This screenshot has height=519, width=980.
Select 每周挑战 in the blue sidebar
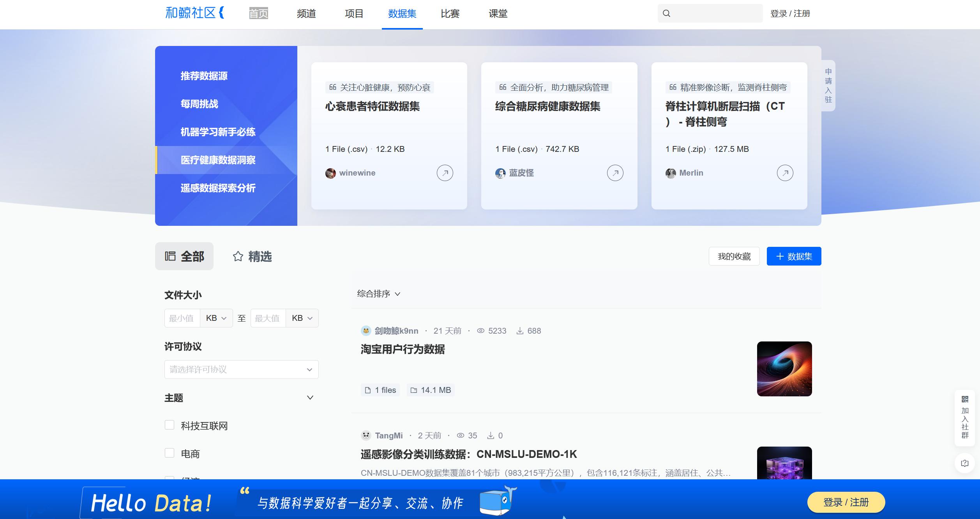200,104
